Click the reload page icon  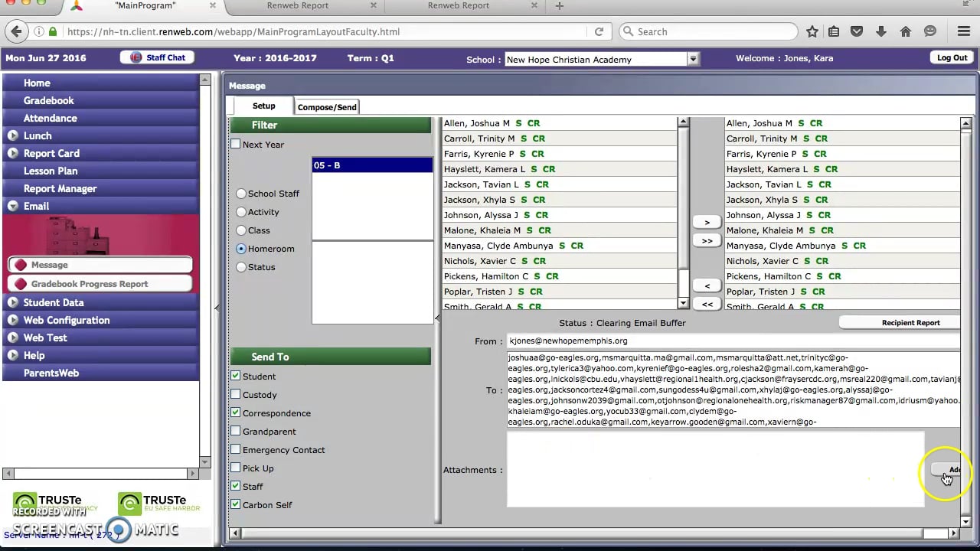(x=599, y=31)
